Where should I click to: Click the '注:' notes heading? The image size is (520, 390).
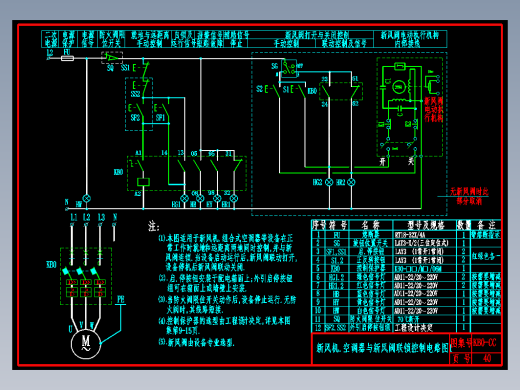point(154,227)
